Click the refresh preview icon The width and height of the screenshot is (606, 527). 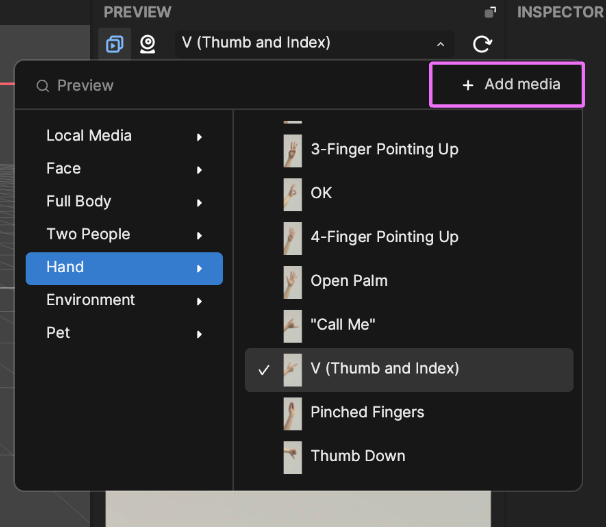pos(482,44)
